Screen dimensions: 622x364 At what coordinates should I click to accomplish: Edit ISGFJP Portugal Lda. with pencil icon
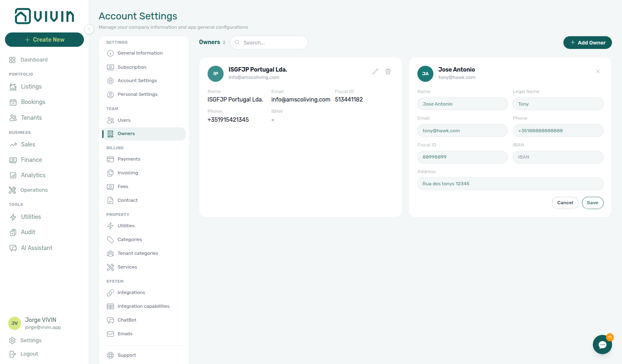(x=375, y=72)
